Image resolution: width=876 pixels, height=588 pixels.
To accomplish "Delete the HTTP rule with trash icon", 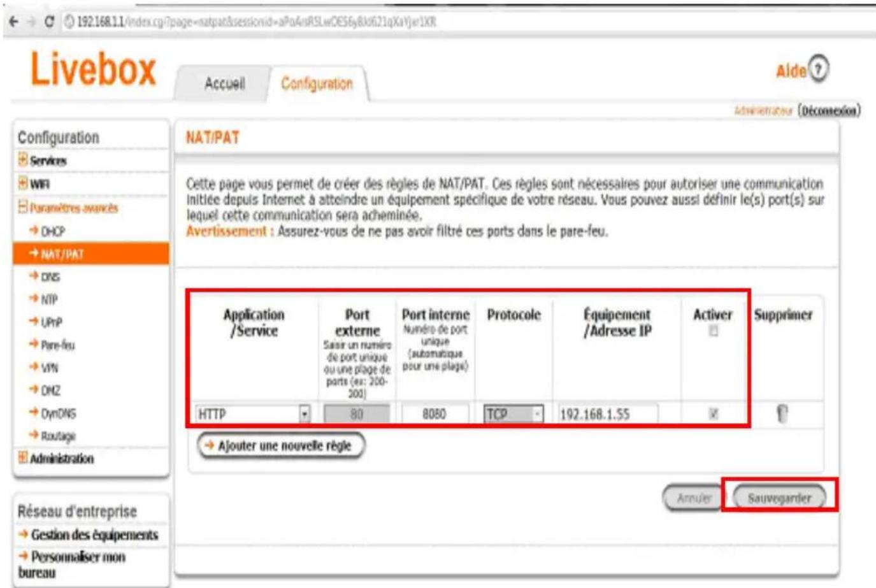I will [782, 414].
